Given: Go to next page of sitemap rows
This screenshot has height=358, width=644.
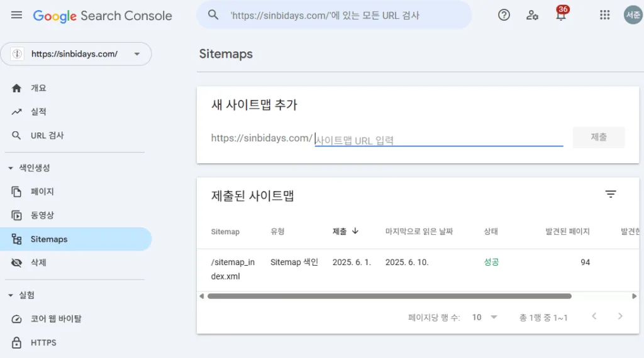Looking at the screenshot, I should (620, 316).
